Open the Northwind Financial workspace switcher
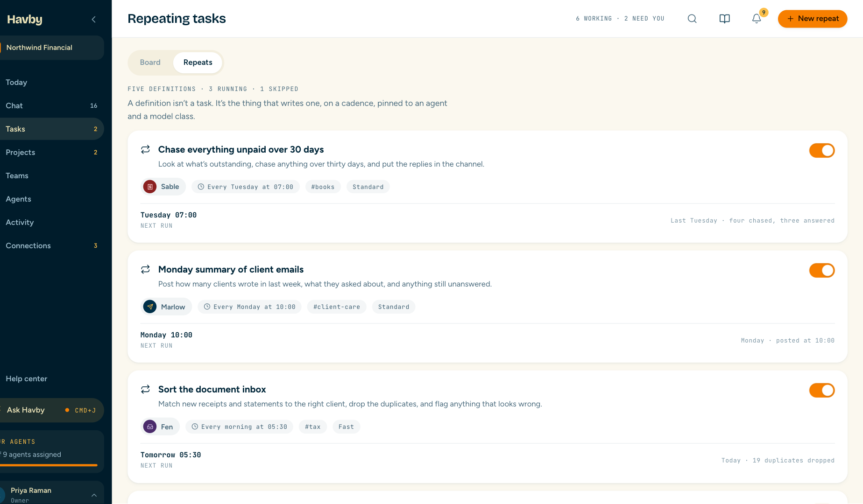The height and width of the screenshot is (504, 863). [x=52, y=48]
